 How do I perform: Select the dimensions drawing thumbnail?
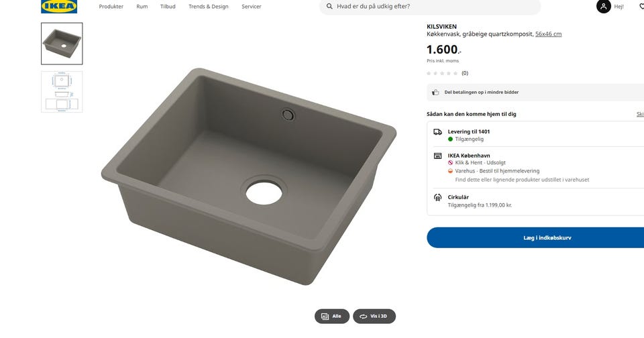coord(62,92)
